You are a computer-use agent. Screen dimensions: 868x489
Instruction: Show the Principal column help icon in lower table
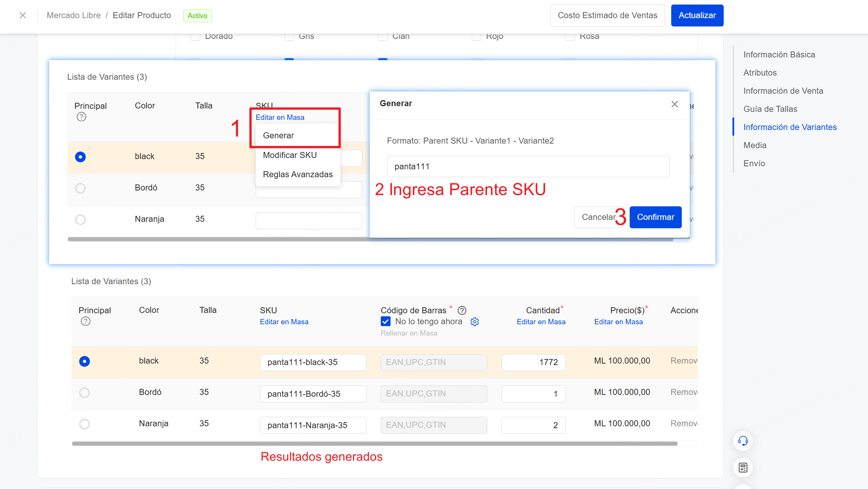[86, 321]
